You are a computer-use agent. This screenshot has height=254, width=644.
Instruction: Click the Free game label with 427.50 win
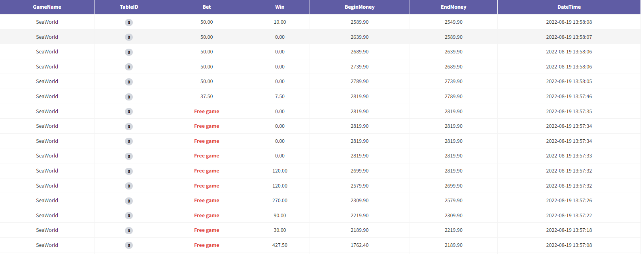pos(206,245)
